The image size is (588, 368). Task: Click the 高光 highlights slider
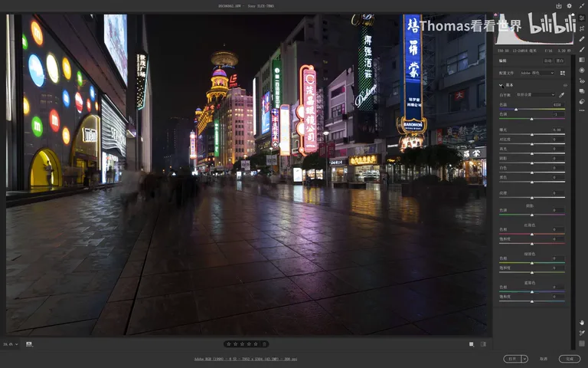pos(532,153)
